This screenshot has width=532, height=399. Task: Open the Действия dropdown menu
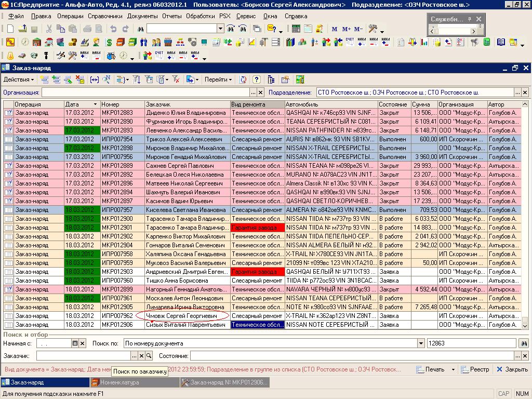[19, 79]
